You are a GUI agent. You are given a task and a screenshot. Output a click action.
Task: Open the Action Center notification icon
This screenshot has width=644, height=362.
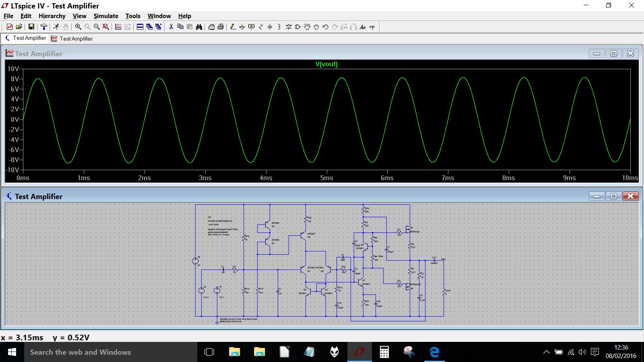tap(595, 352)
